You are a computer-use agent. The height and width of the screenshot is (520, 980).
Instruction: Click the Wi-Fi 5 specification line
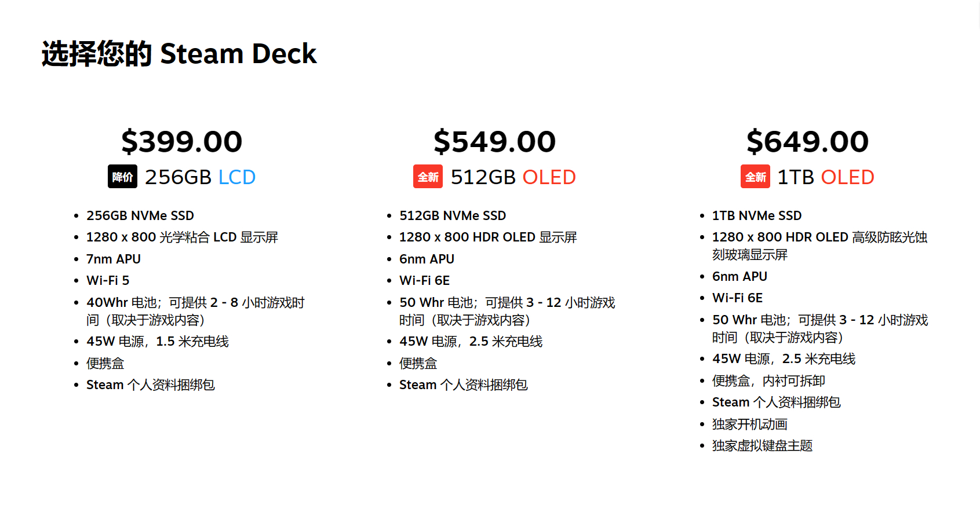[108, 280]
